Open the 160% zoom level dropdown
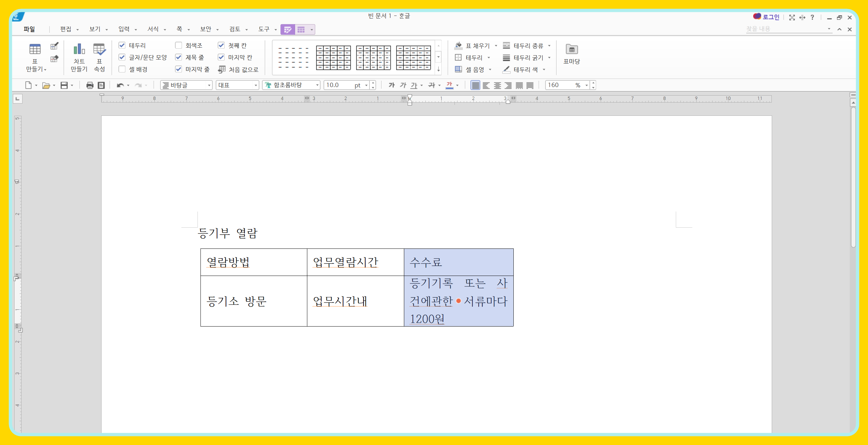 pyautogui.click(x=586, y=85)
